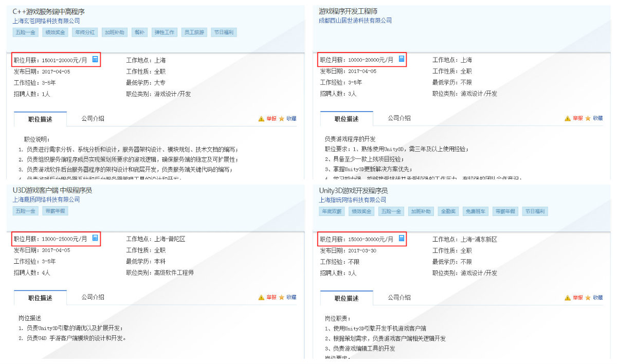Click the 弹性工作 benefit tag
The width and height of the screenshot is (617, 364).
click(x=165, y=32)
